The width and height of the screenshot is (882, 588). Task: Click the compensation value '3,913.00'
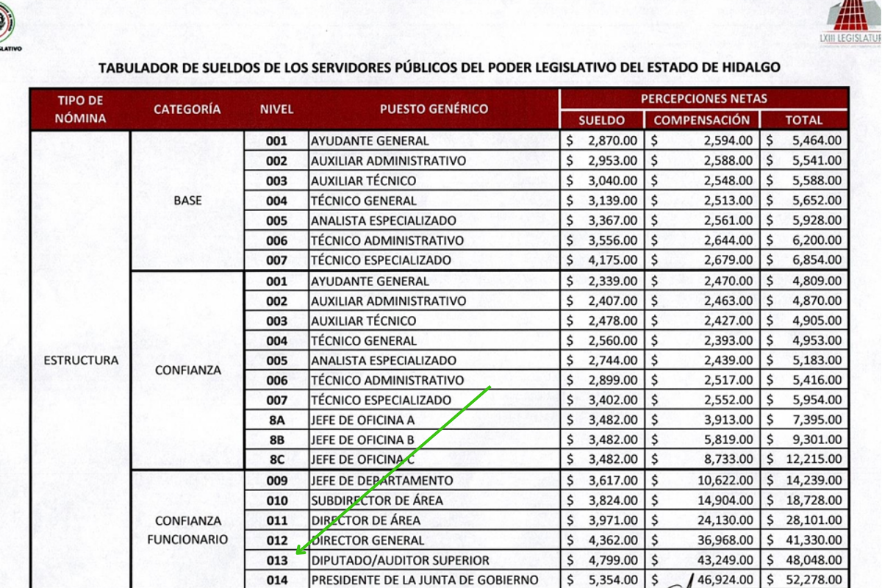(x=728, y=420)
